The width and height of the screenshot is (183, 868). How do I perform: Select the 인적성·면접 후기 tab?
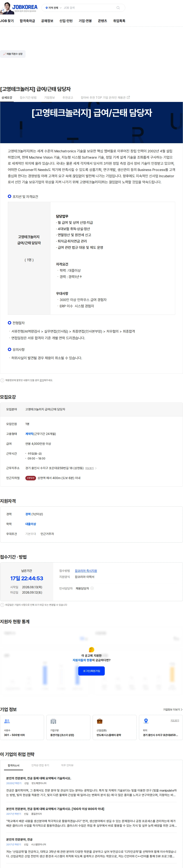[x=40, y=765]
